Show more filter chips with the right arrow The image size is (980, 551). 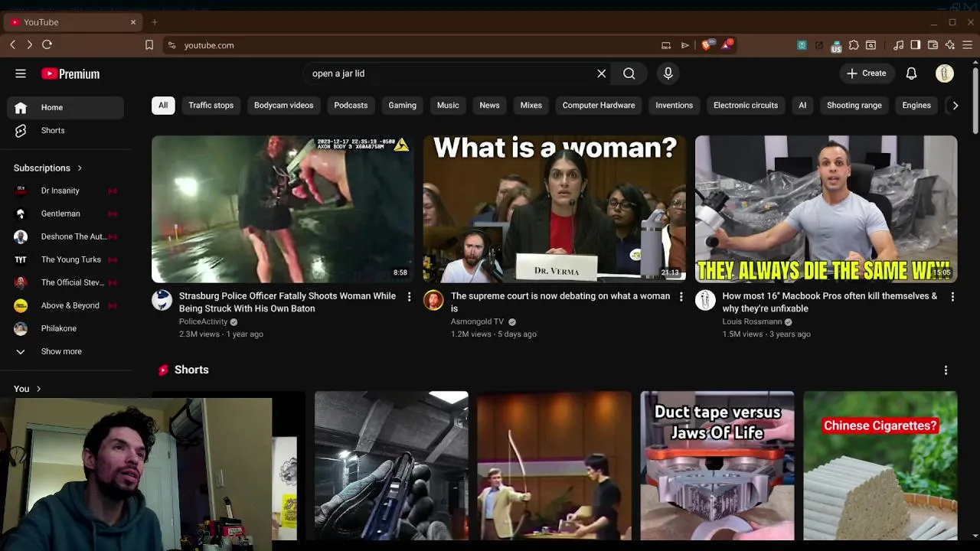pyautogui.click(x=955, y=106)
